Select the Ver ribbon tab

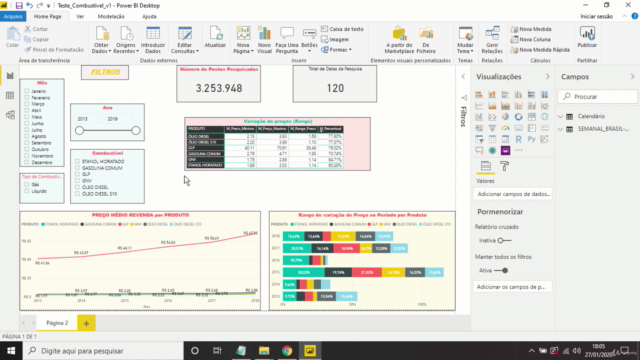[x=80, y=16]
